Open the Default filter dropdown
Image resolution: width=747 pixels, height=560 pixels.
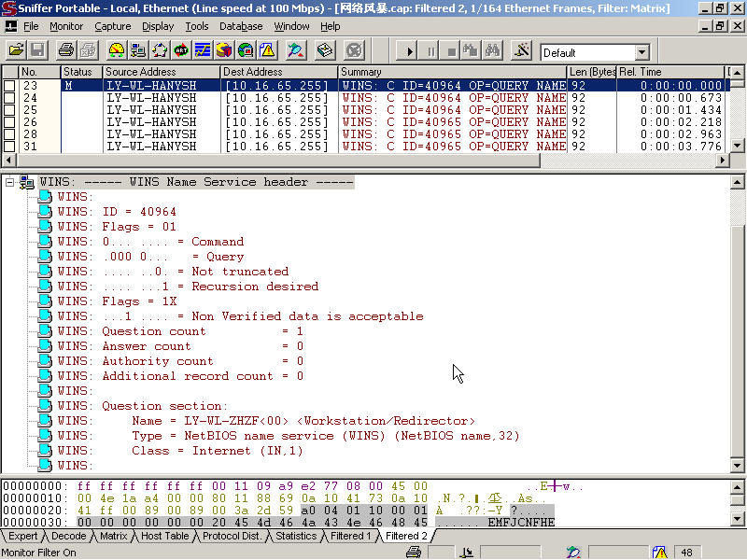(x=641, y=53)
